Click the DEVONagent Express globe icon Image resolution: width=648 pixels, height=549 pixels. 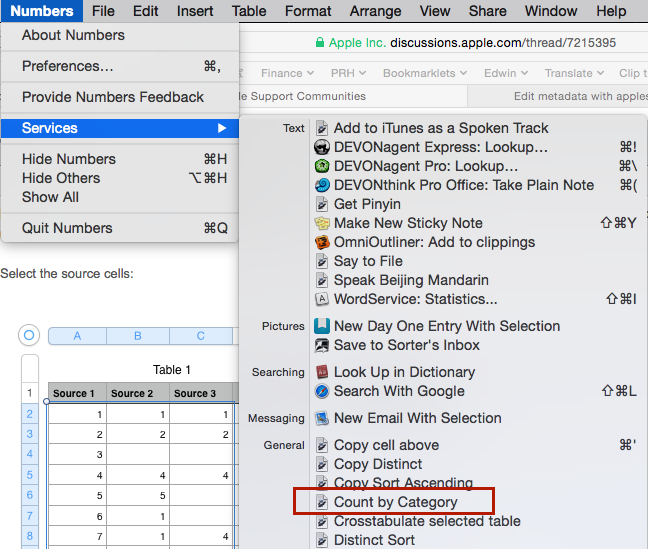point(322,147)
